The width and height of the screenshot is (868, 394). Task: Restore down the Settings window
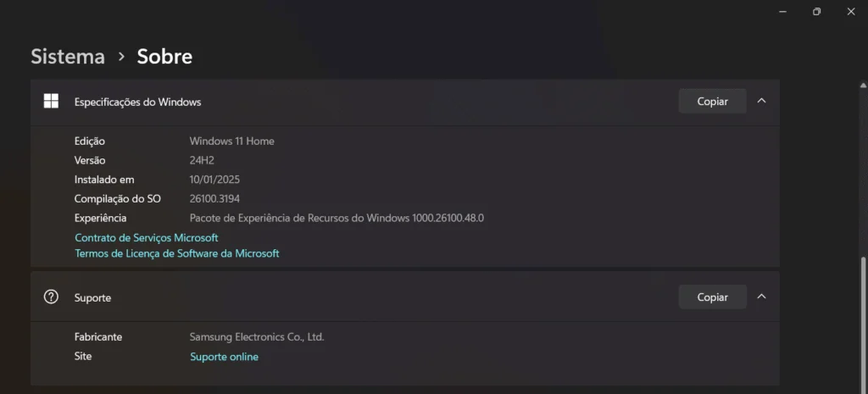(816, 11)
